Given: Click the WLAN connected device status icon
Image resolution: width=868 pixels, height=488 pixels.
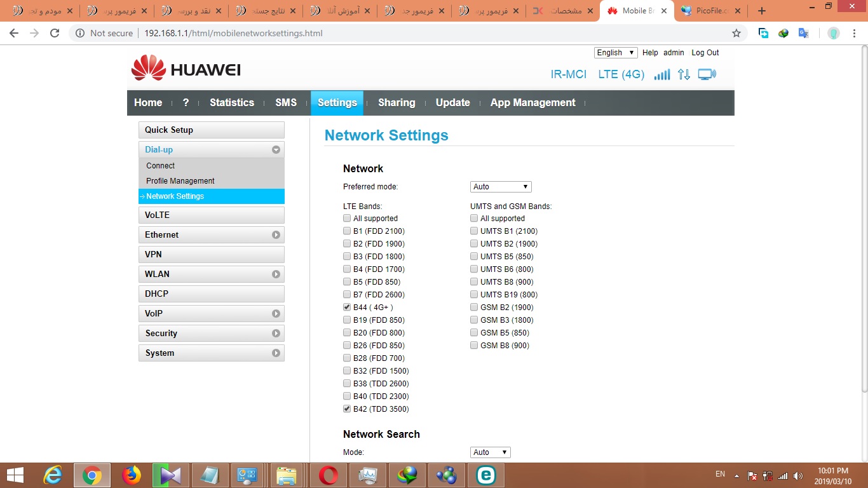Looking at the screenshot, I should (707, 74).
